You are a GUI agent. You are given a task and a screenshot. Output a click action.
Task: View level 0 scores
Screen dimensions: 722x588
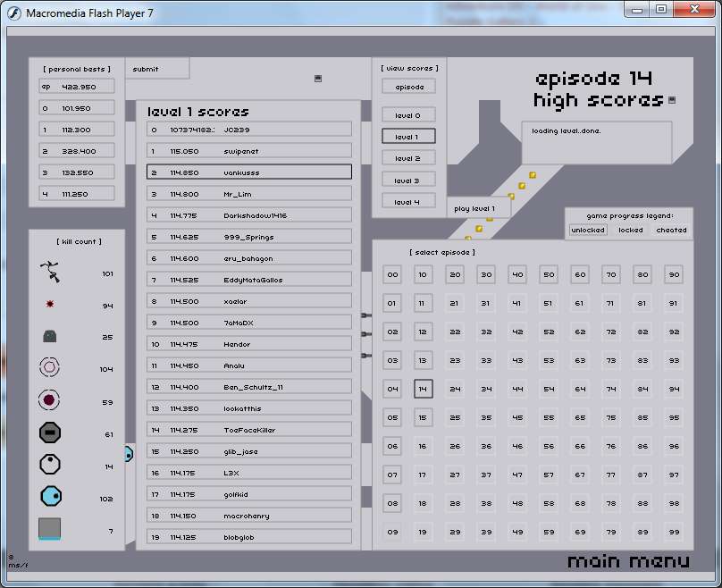[x=408, y=115]
